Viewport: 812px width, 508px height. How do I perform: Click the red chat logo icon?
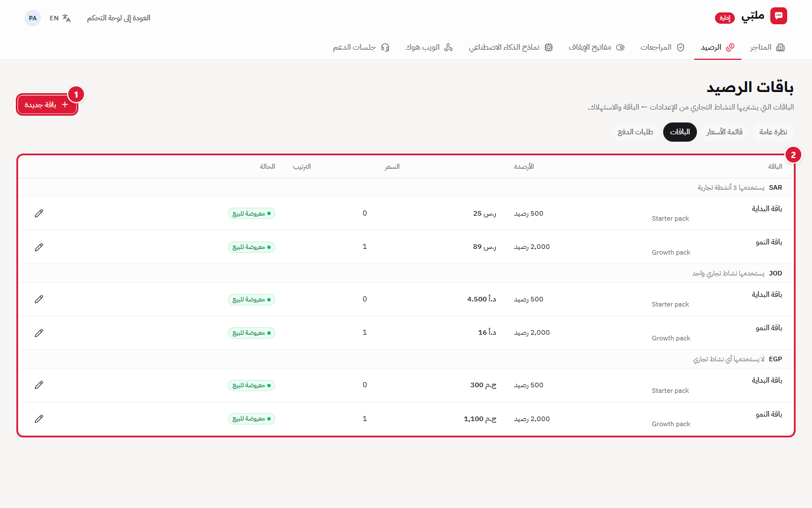(779, 16)
